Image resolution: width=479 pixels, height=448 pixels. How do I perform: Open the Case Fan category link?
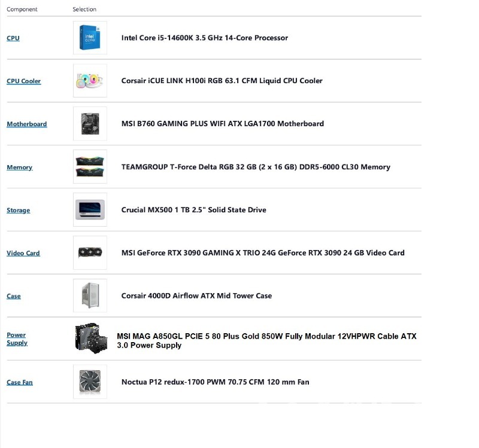(20, 382)
